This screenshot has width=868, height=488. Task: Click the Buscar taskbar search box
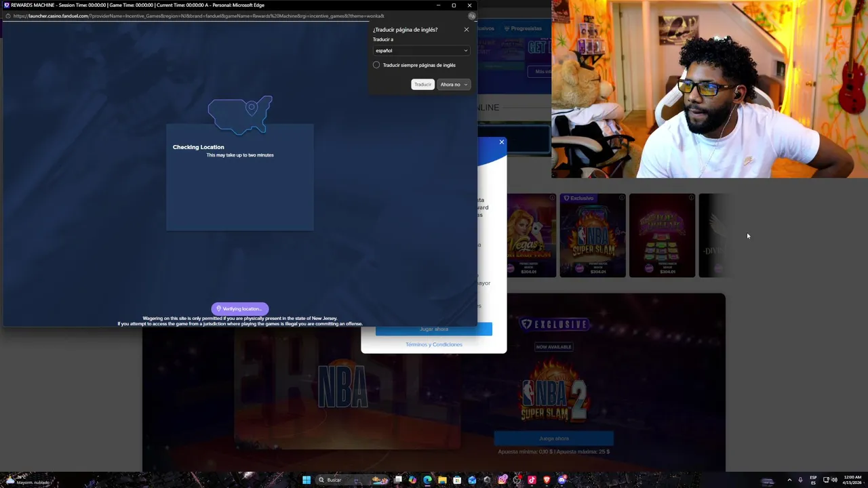pos(353,480)
